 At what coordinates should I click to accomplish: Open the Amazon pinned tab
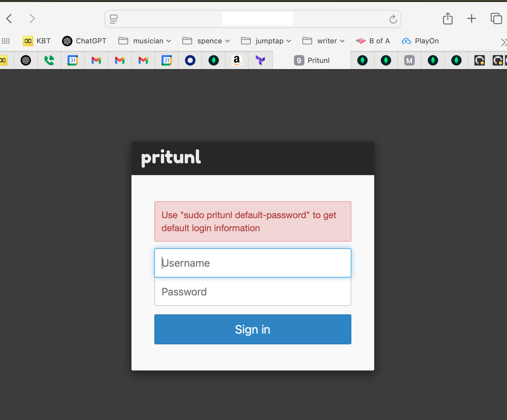coord(237,60)
